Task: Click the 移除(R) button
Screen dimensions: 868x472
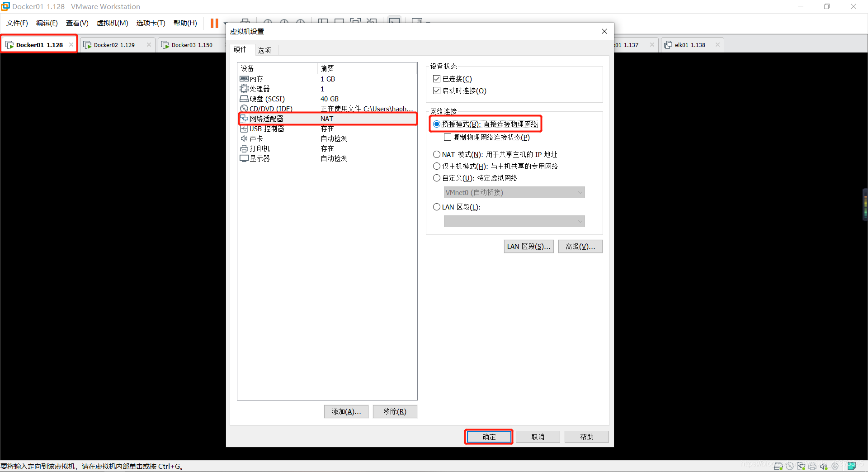Action: 395,411
